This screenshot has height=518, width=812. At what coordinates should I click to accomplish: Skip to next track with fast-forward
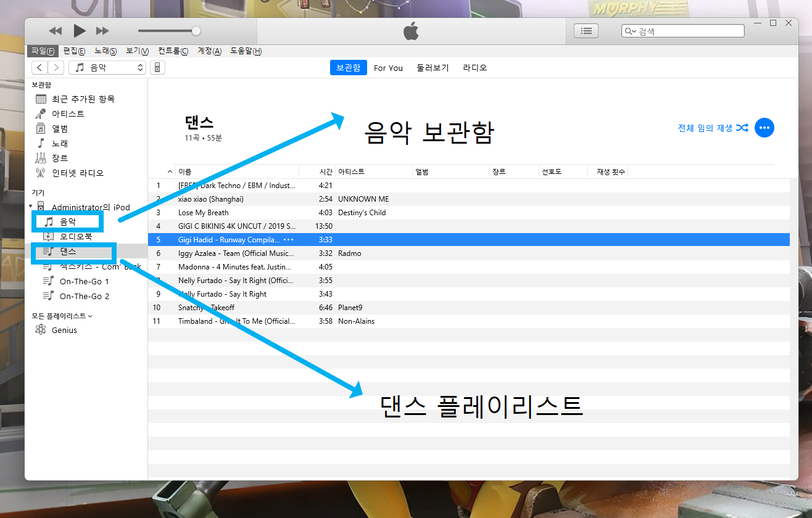pos(102,31)
